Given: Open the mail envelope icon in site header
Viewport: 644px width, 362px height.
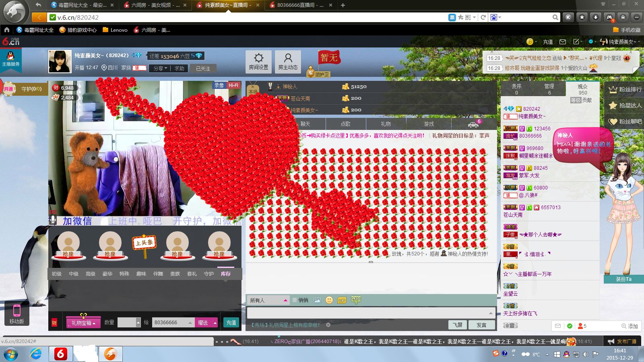Looking at the screenshot, I should (x=563, y=42).
